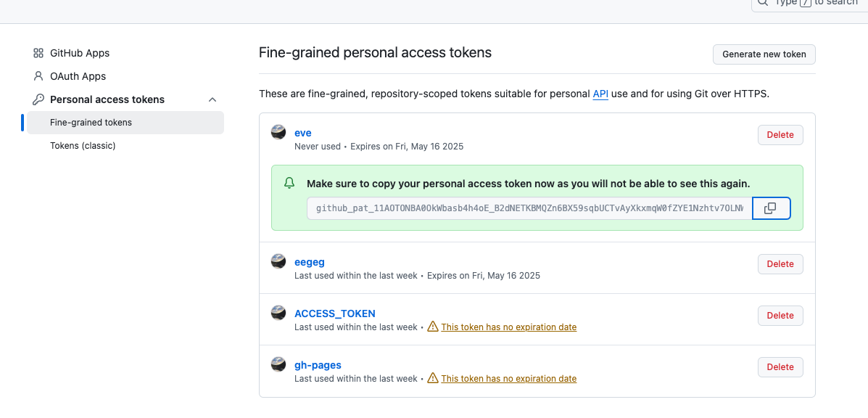The image size is (868, 418).
Task: Click the OAuth Apps person icon
Action: [38, 76]
